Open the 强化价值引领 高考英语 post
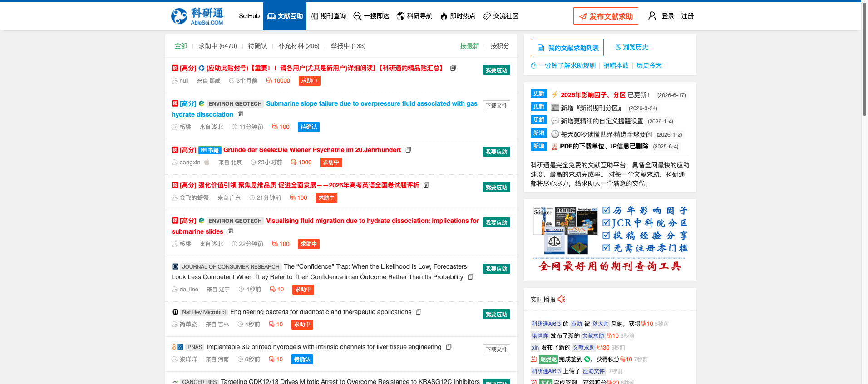The image size is (868, 384). [x=309, y=185]
